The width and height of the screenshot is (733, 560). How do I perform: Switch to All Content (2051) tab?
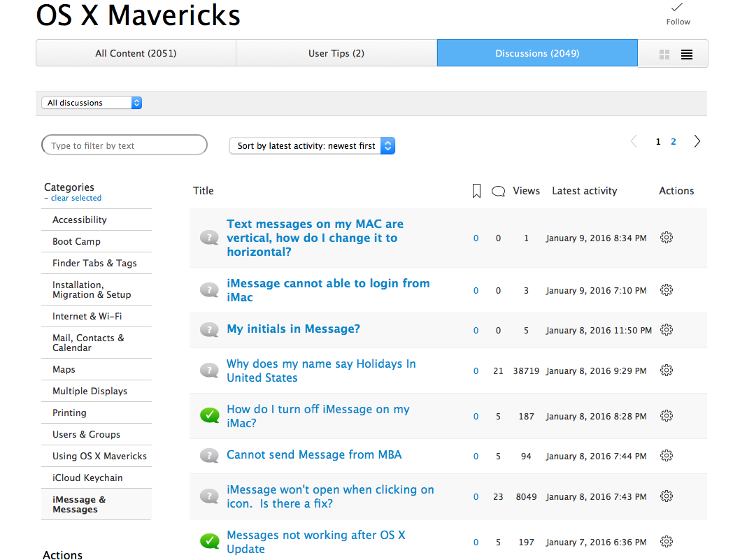pos(136,53)
